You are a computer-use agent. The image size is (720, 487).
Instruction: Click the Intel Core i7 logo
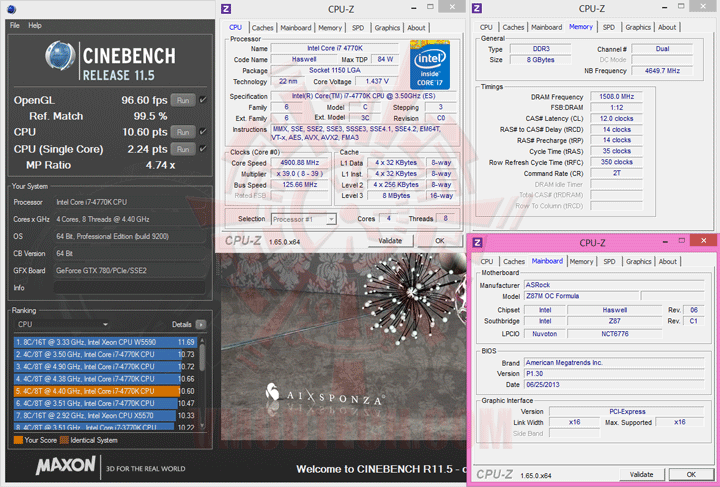pos(430,65)
